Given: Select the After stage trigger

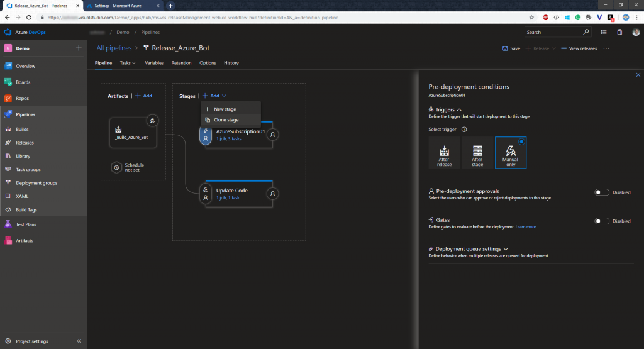Looking at the screenshot, I should (x=477, y=153).
